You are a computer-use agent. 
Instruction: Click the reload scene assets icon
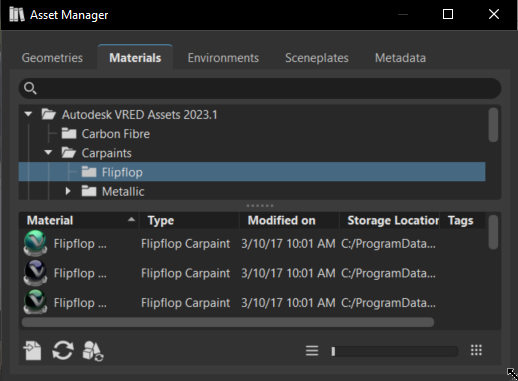click(x=93, y=351)
